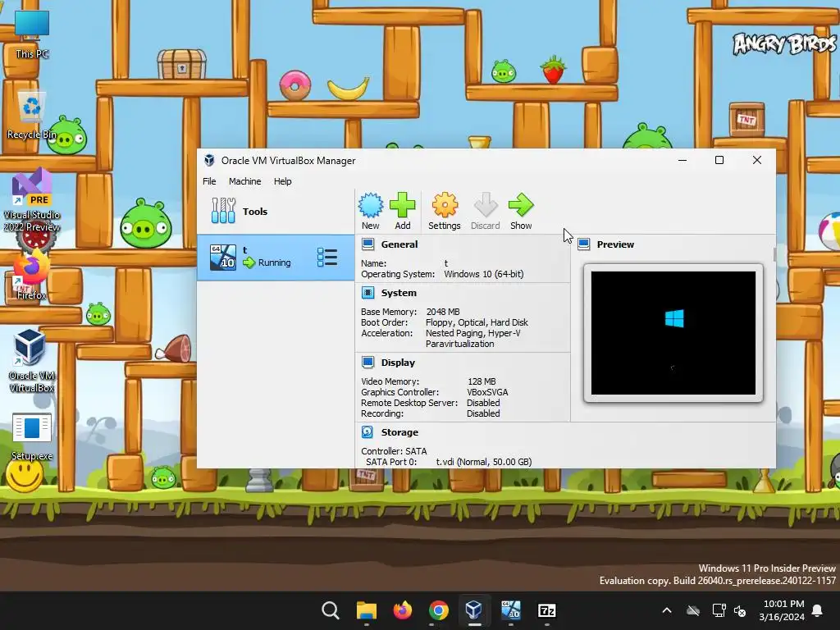
Task: Open the Help menu
Action: (282, 181)
